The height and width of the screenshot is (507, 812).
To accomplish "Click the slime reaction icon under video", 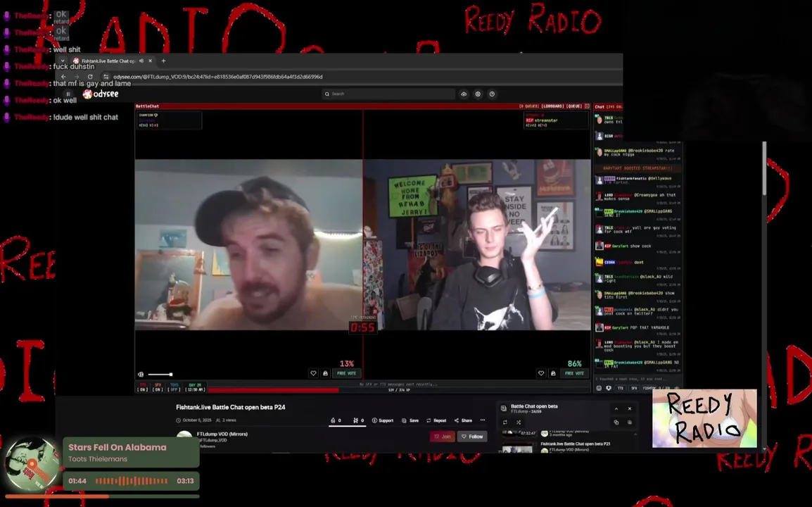I will click(x=356, y=420).
